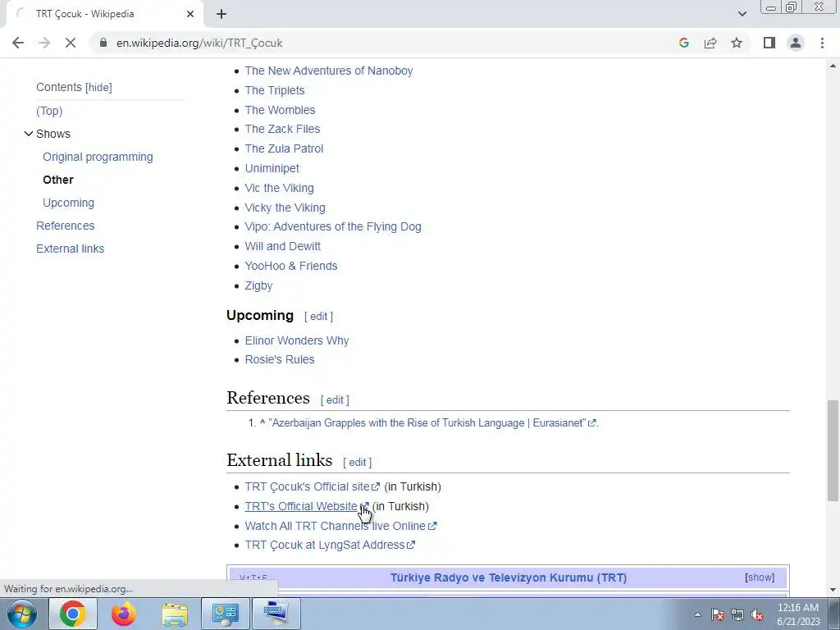Open The New Adventures of Nanoboy link
The width and height of the screenshot is (840, 630).
point(329,71)
